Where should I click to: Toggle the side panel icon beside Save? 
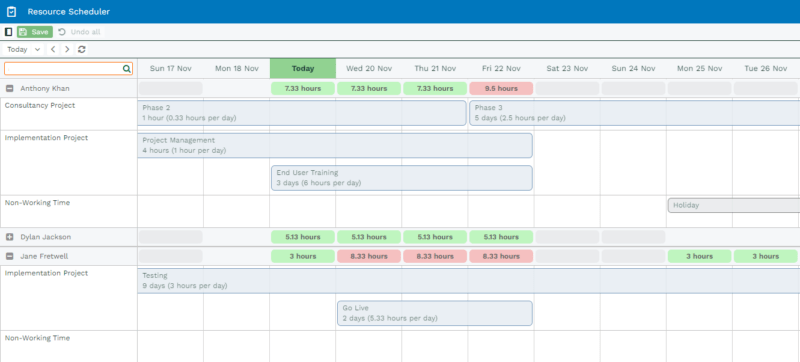click(8, 32)
